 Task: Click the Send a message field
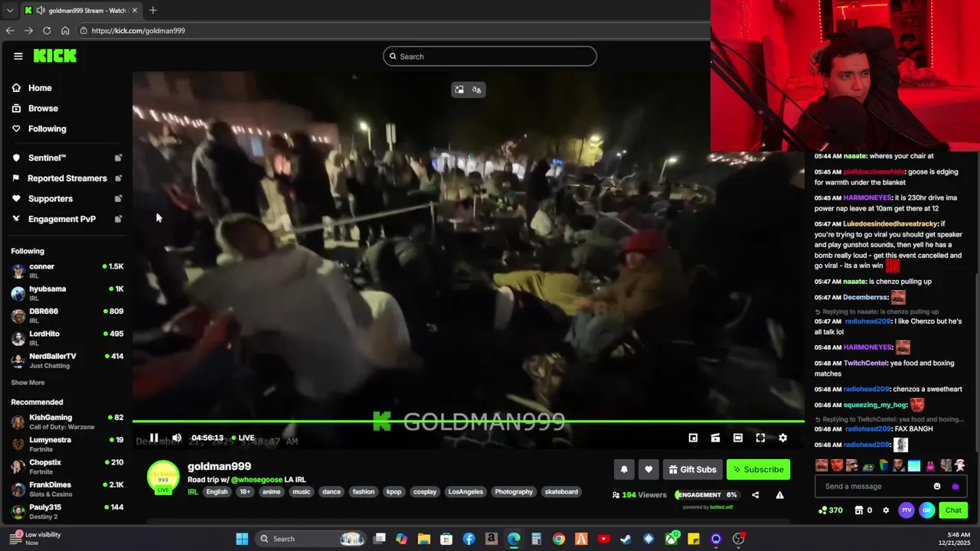point(873,487)
